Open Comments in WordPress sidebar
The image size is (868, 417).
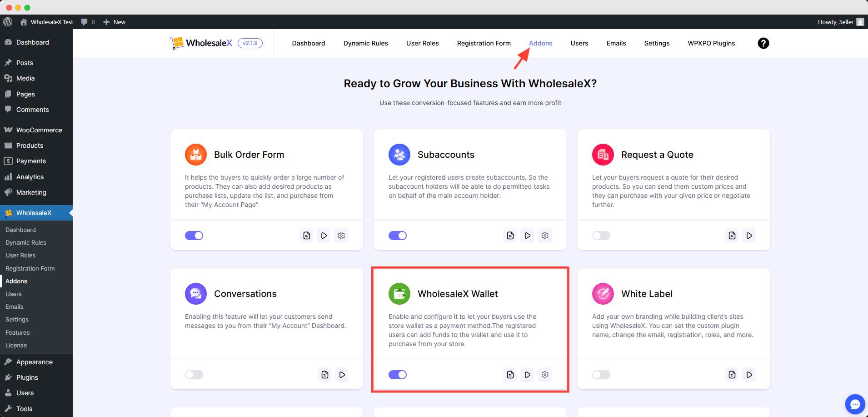(36, 110)
